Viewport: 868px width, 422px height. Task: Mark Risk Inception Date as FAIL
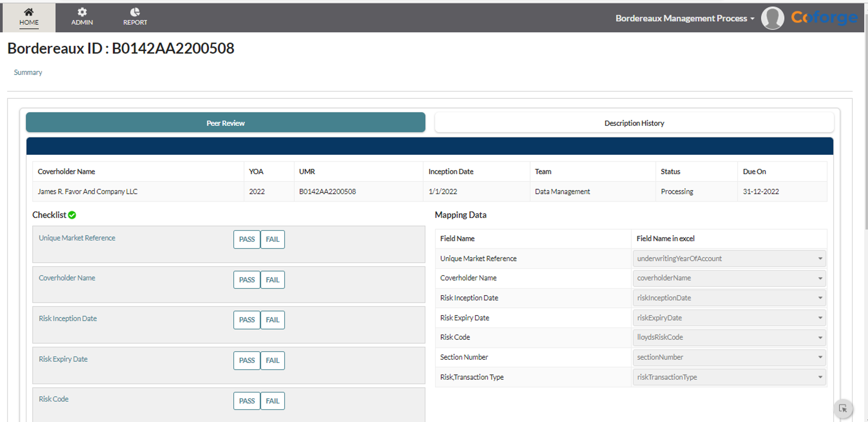[x=272, y=320]
